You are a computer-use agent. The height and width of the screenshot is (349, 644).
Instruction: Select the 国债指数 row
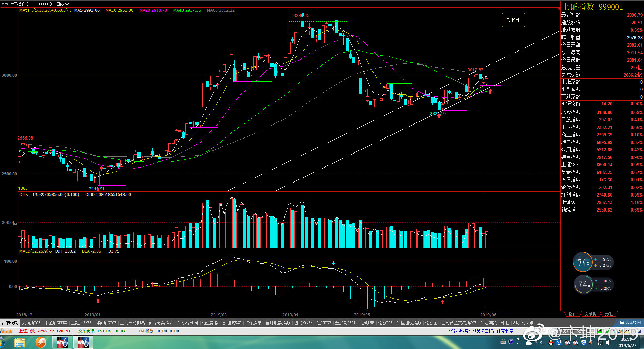coord(602,180)
